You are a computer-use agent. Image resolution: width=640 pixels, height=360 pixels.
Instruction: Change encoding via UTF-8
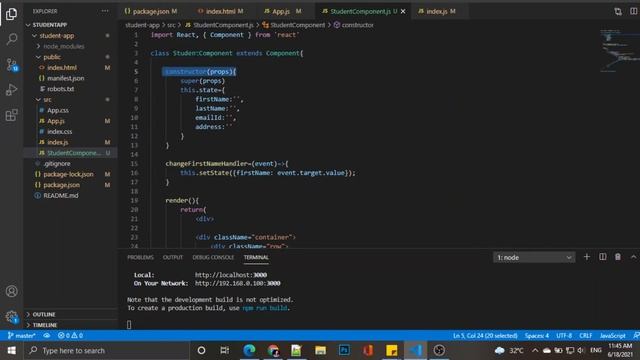(564, 336)
